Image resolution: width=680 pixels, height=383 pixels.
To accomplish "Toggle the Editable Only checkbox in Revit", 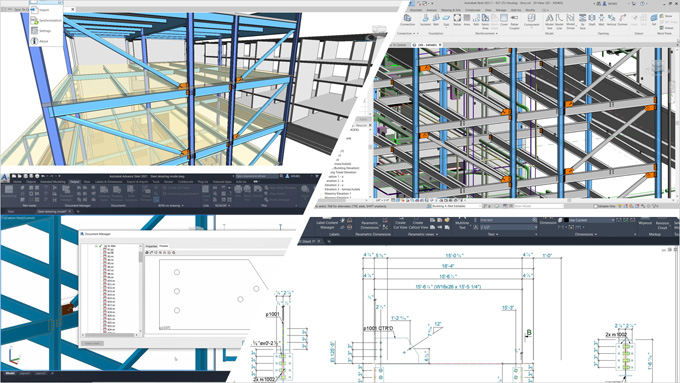I will (x=595, y=206).
